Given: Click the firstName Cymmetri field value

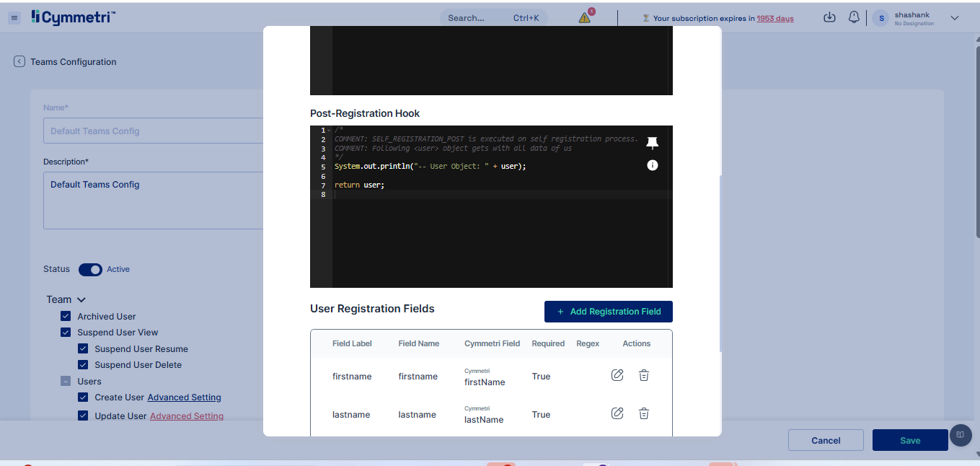Looking at the screenshot, I should pos(485,382).
